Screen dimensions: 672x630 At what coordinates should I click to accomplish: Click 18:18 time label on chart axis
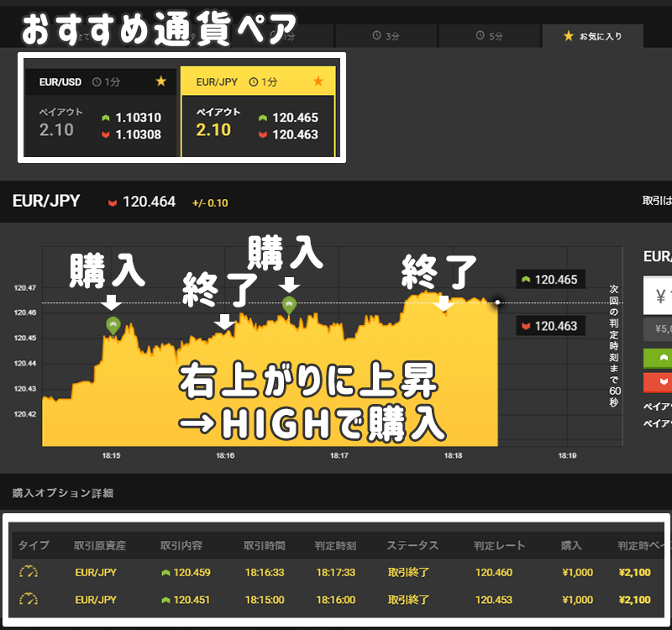[x=453, y=455]
